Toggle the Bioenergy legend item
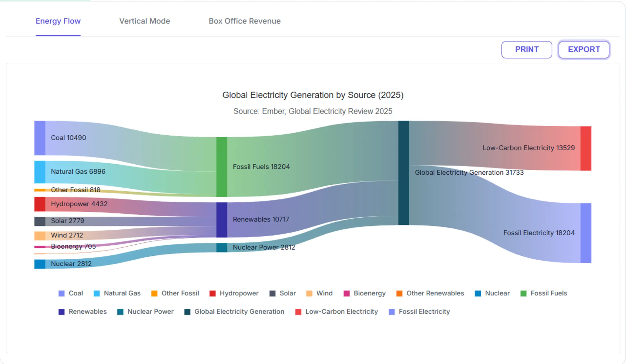The width and height of the screenshot is (626, 364). point(365,293)
